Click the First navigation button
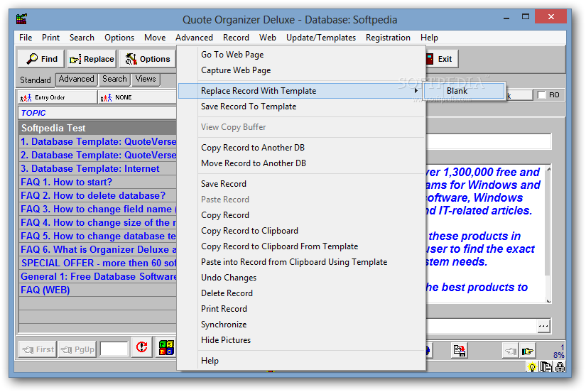 click(38, 350)
